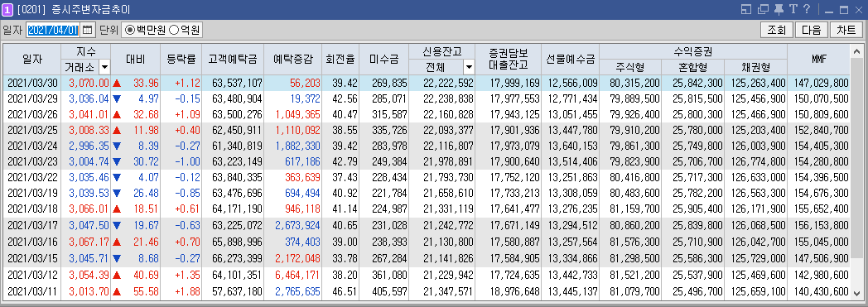Viewport: 868px width, 307px height.
Task: Click deposit change value 6,464,171
Action: point(297,275)
